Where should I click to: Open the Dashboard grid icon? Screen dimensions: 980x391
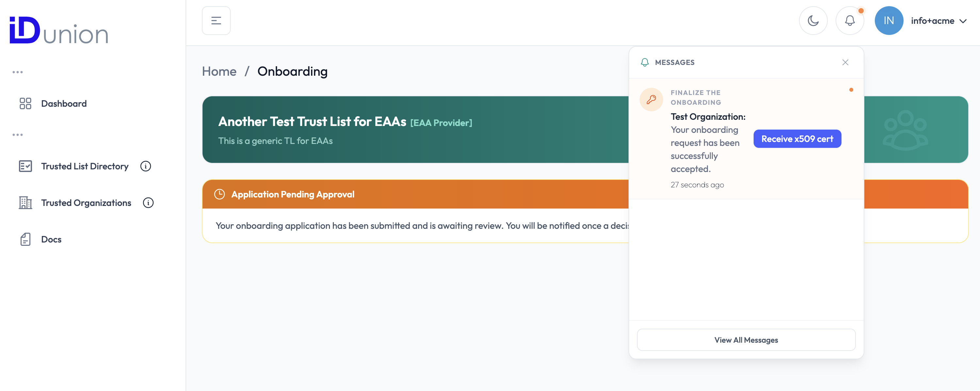pos(25,103)
